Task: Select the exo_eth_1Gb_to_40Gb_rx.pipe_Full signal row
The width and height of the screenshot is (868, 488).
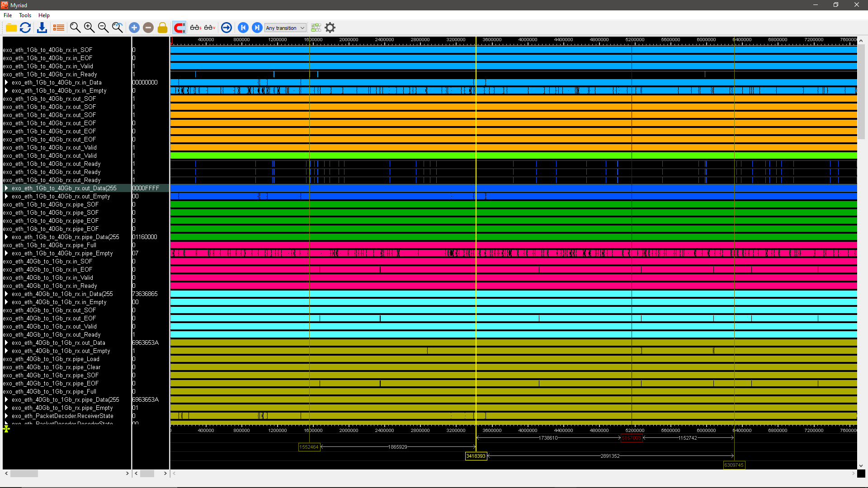Action: pyautogui.click(x=50, y=245)
